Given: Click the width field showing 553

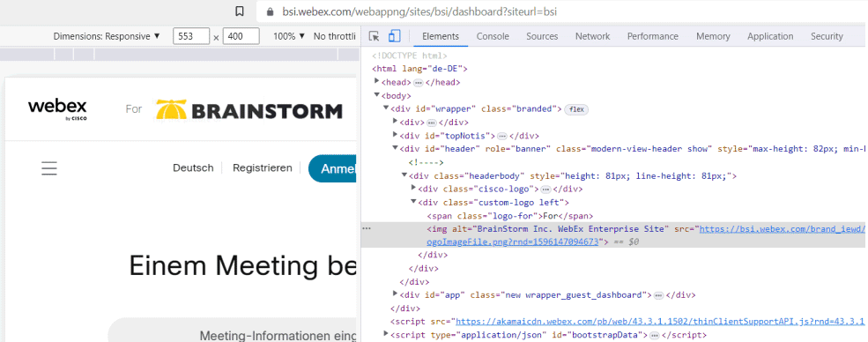Looking at the screenshot, I should pyautogui.click(x=191, y=36).
